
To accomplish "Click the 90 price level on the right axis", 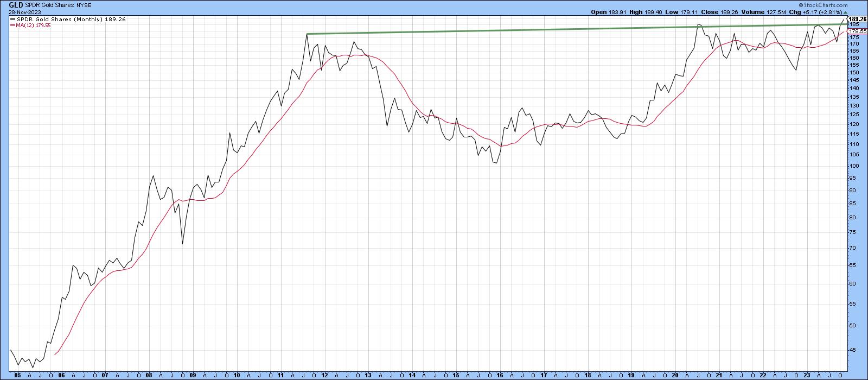I will tap(853, 190).
